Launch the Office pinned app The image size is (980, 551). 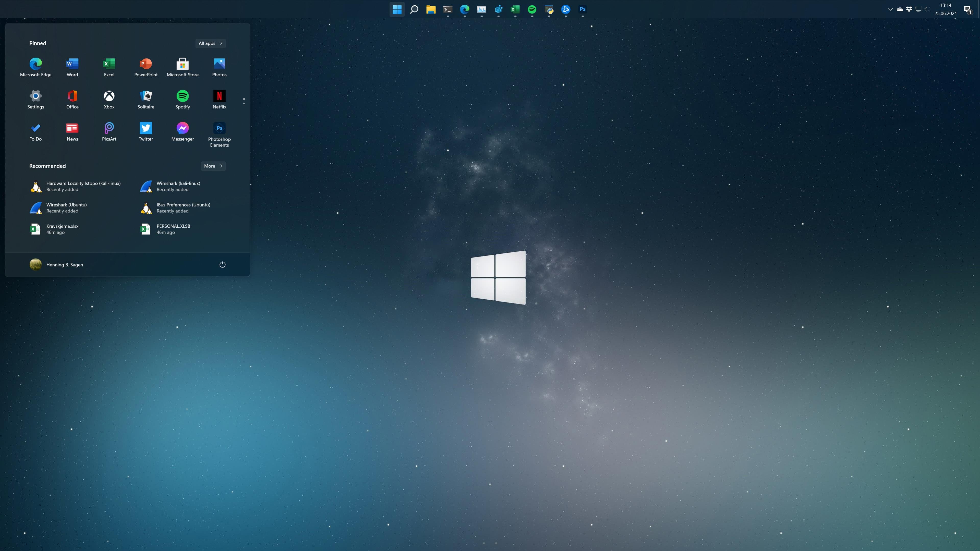(72, 100)
